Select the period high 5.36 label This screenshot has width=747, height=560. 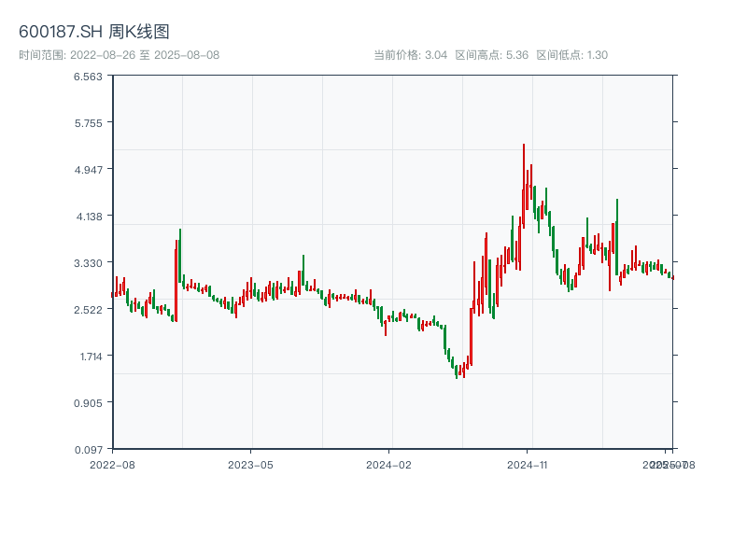coord(491,55)
